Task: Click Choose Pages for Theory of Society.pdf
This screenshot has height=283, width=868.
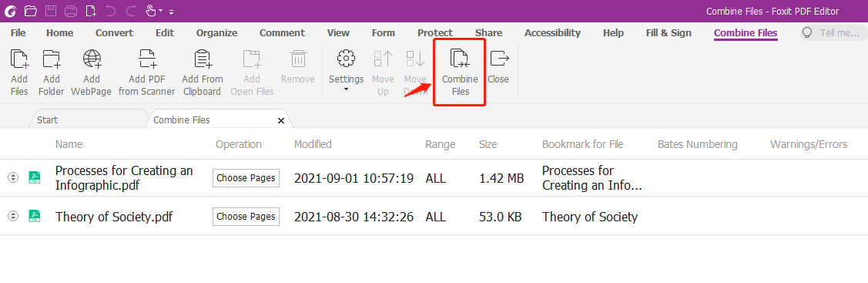Action: point(246,216)
